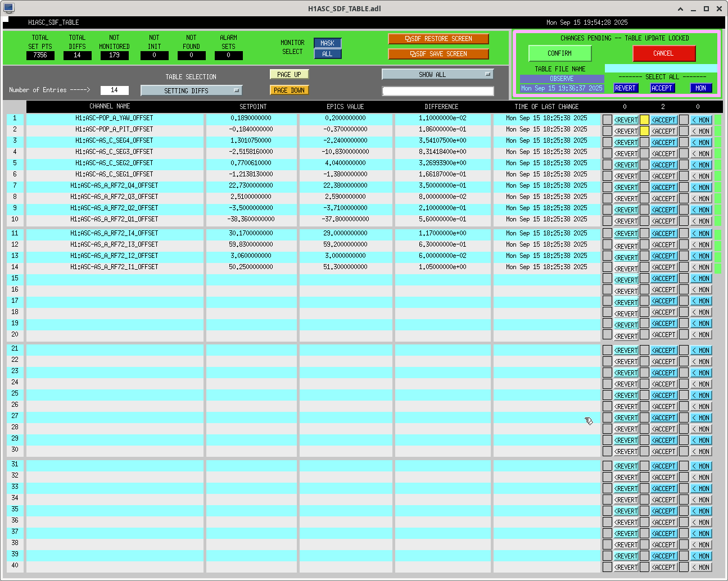Click yellow accept box for POP_A_PIT_OFFSET
This screenshot has width=728, height=581.
pyautogui.click(x=644, y=131)
